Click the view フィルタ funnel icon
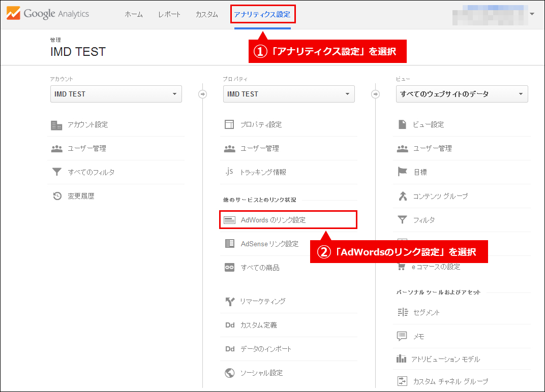The height and width of the screenshot is (392, 545). [402, 219]
